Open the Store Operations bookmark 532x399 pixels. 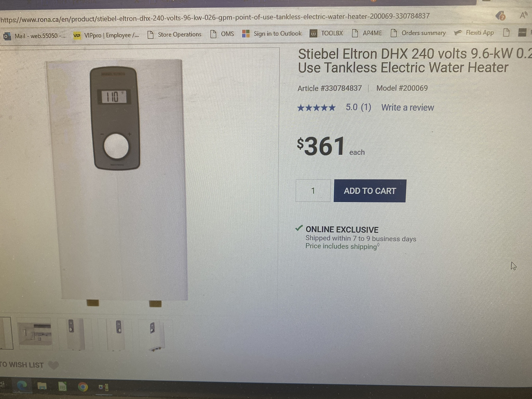pos(174,35)
